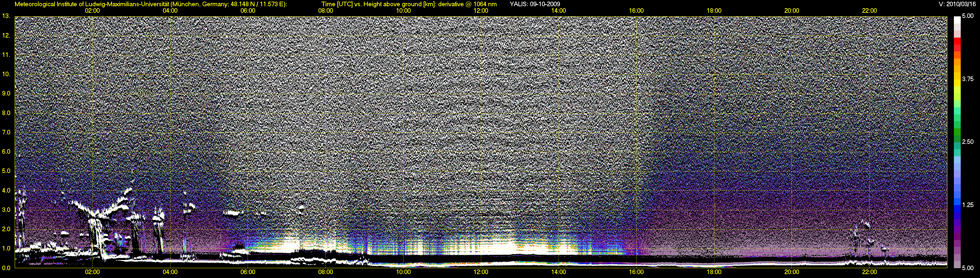Click the 5.00 value at the colorbar bottom
This screenshot has height=278, width=980.
[968, 268]
